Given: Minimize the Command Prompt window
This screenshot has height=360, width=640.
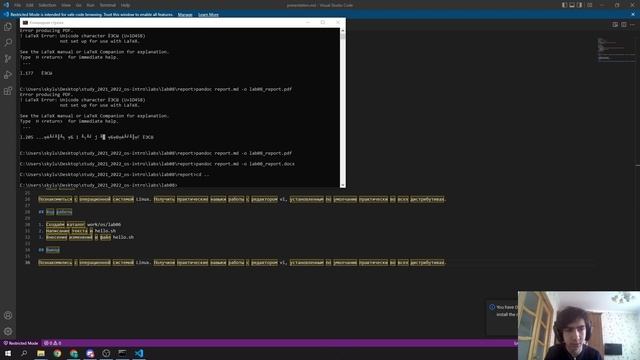Looking at the screenshot, I should [x=308, y=22].
